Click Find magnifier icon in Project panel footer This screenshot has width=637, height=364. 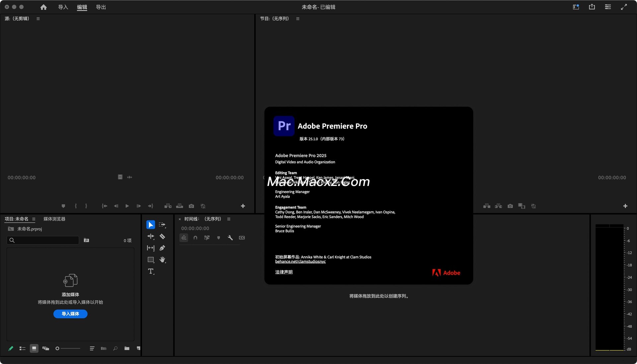tap(115, 348)
